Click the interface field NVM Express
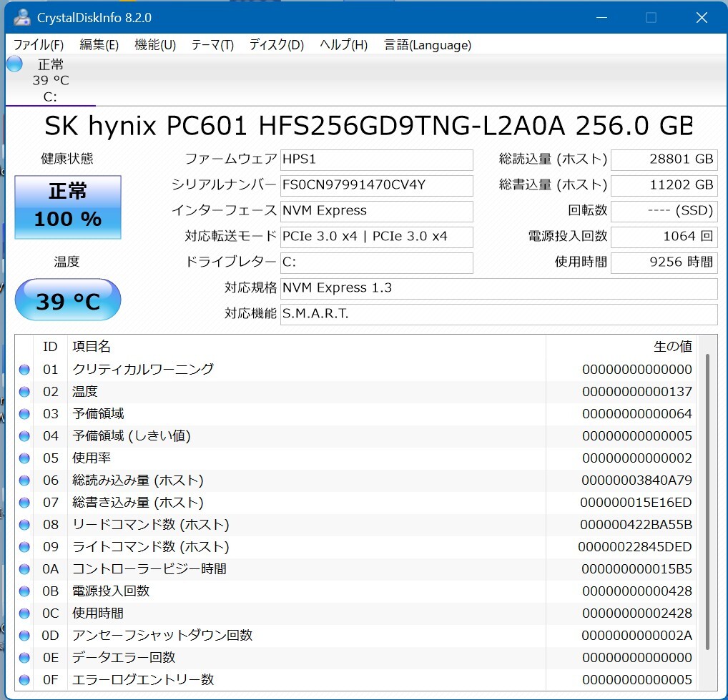728x700 pixels. click(x=377, y=211)
